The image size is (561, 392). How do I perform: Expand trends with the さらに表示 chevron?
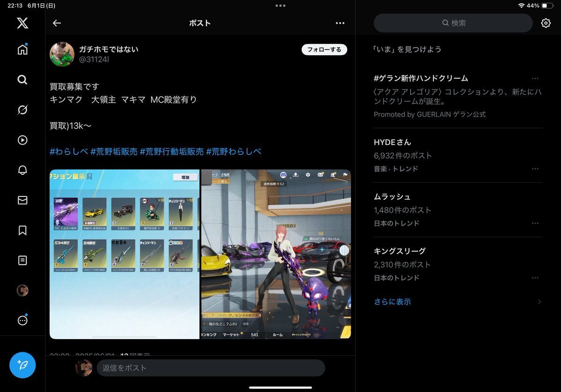coord(539,302)
